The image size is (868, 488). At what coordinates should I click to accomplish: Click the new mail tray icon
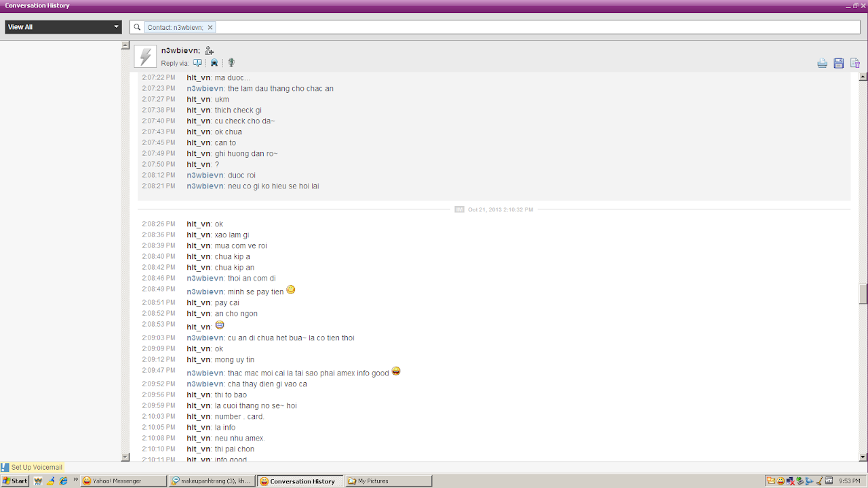point(771,481)
